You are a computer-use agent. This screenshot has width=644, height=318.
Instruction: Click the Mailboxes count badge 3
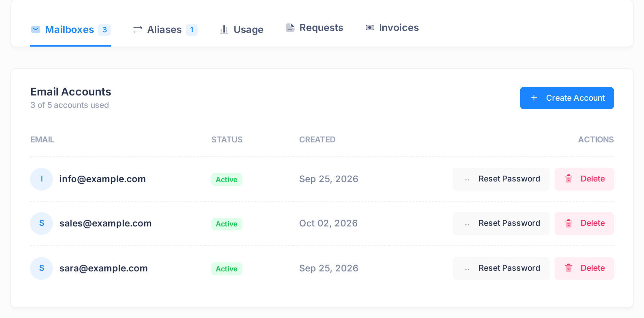point(105,30)
